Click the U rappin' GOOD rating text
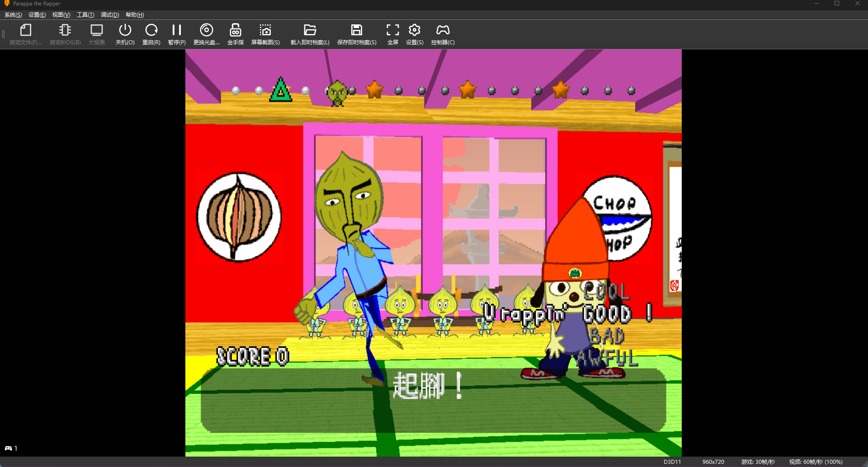This screenshot has width=868, height=467. coord(568,313)
